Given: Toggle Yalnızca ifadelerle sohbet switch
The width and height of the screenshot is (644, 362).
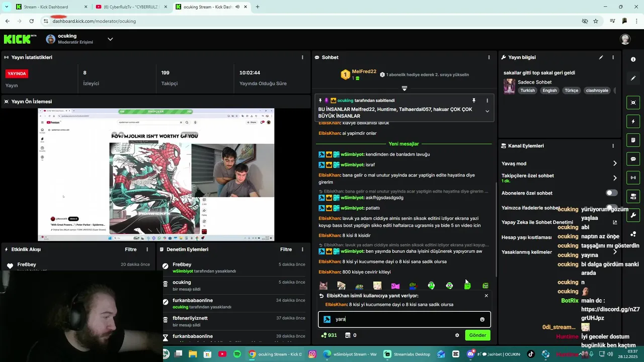Looking at the screenshot, I should pyautogui.click(x=611, y=208).
